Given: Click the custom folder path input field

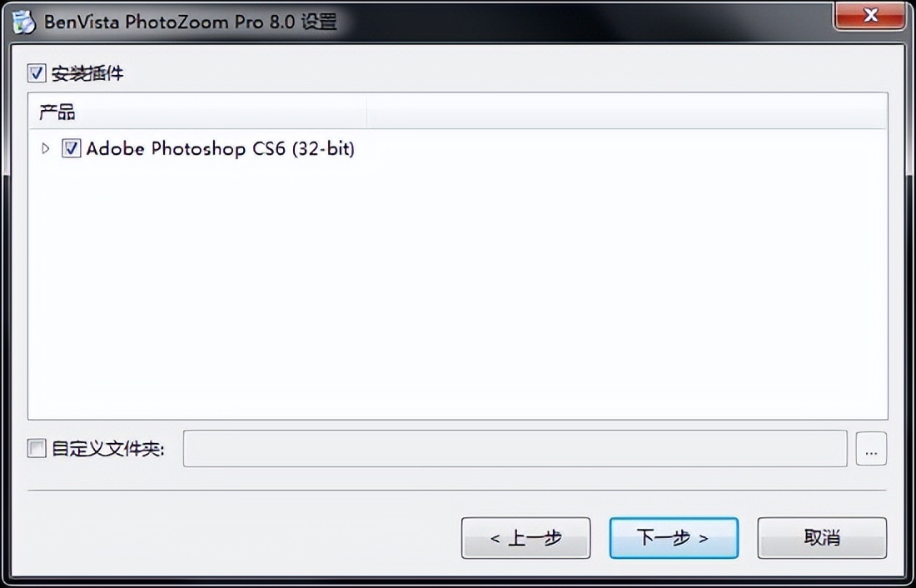Looking at the screenshot, I should 515,449.
